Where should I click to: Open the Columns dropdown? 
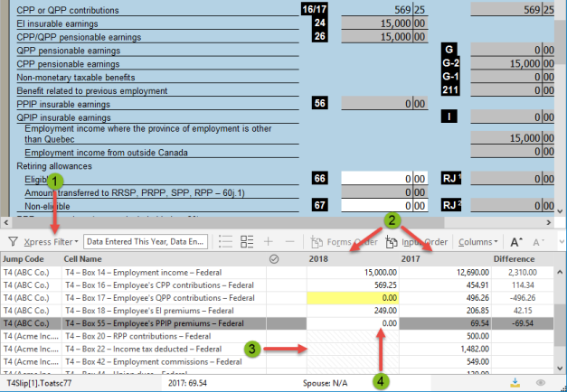point(478,242)
